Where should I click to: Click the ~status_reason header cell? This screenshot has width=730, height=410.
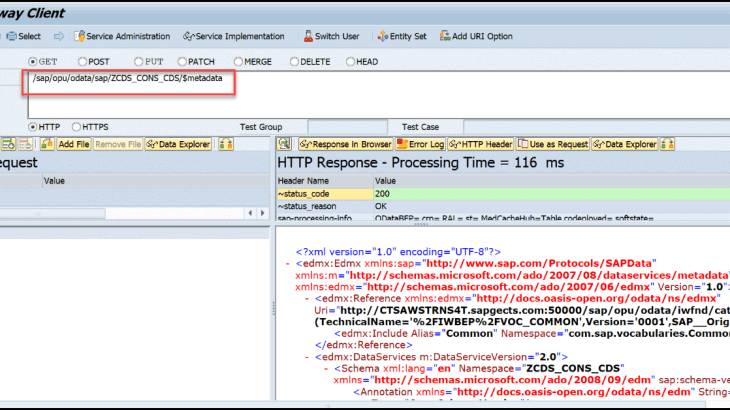pyautogui.click(x=325, y=206)
